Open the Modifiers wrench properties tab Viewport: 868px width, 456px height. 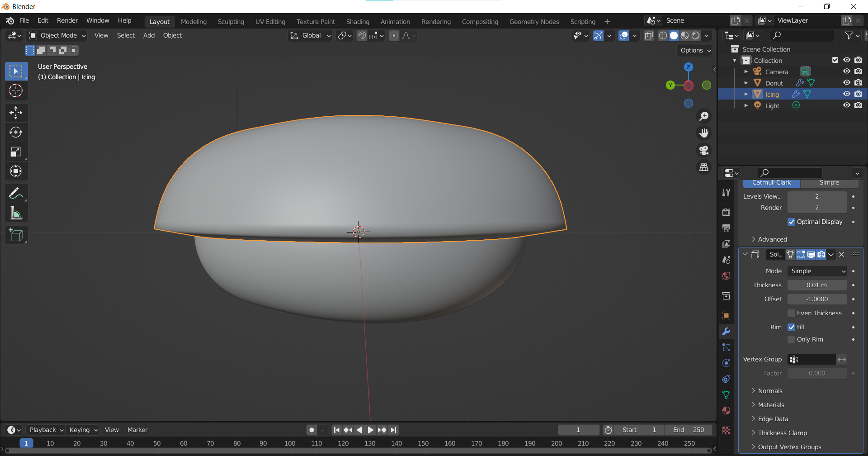[726, 331]
